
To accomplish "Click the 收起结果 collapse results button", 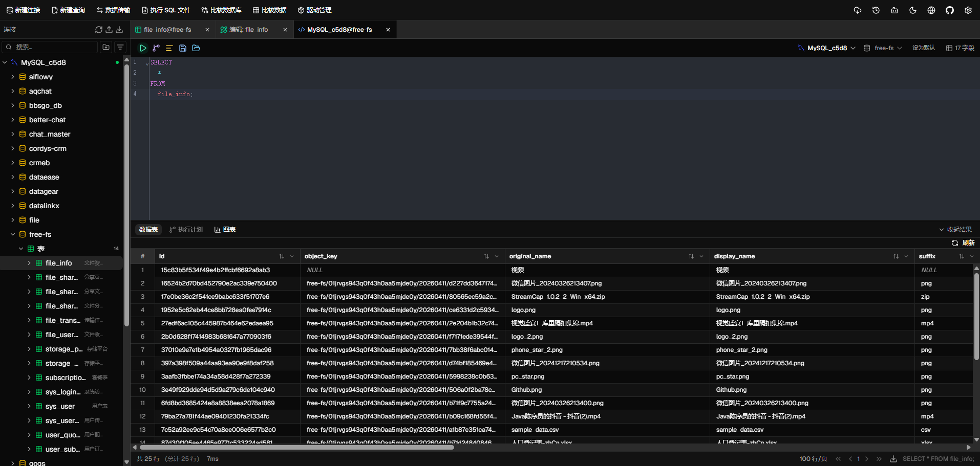I will 955,230.
